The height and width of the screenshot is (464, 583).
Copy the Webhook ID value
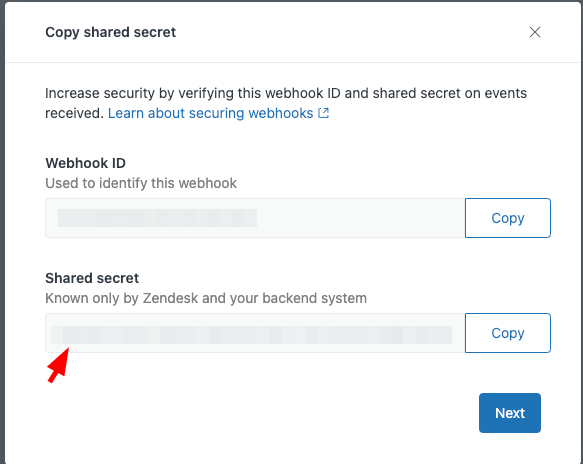tap(508, 218)
